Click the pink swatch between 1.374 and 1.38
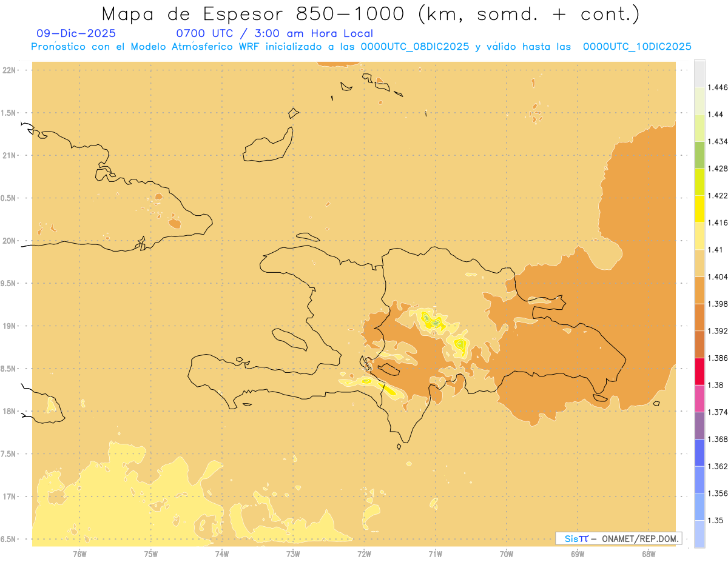This screenshot has height=562, width=728. (x=699, y=398)
